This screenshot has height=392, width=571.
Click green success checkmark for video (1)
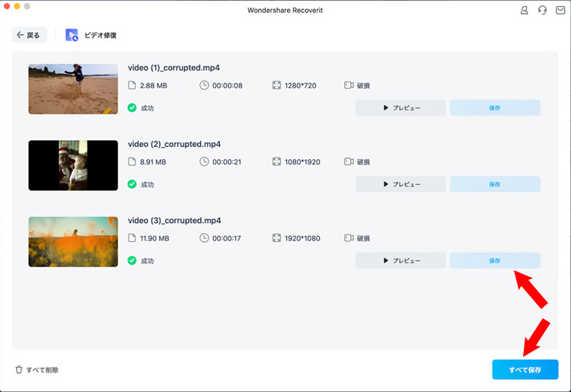(132, 108)
